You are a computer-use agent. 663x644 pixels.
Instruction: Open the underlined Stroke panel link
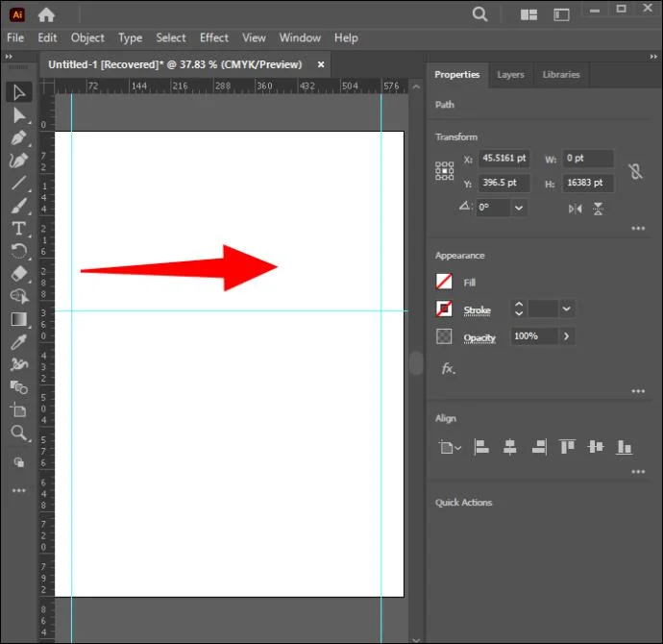(x=477, y=310)
